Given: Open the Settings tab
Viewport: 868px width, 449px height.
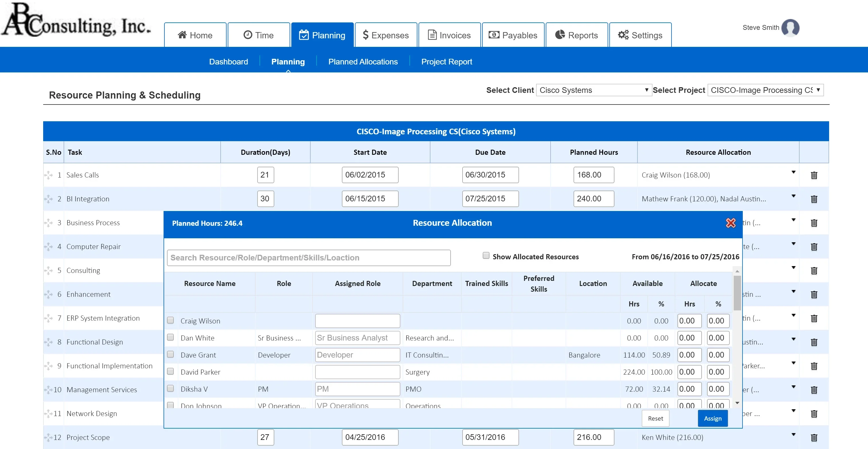Looking at the screenshot, I should (640, 35).
